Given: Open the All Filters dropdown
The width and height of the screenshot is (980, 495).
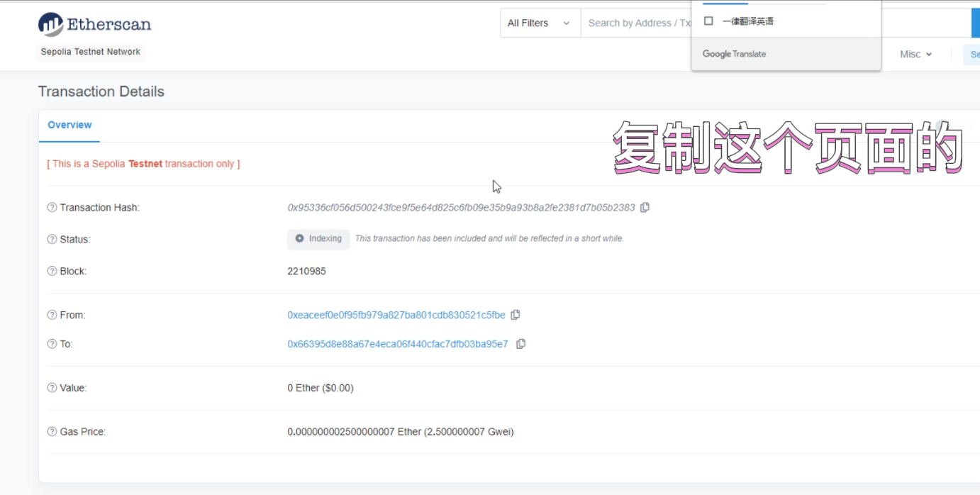Looking at the screenshot, I should click(539, 23).
